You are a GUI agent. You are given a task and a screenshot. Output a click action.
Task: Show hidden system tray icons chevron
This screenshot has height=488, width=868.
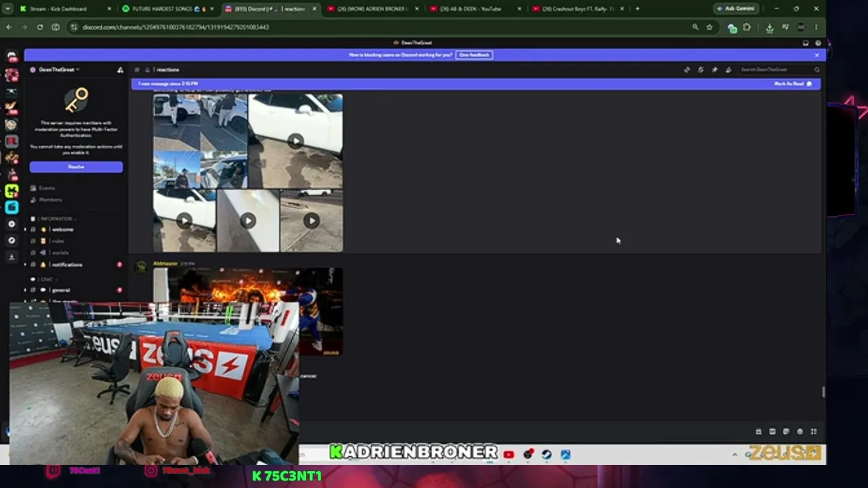735,454
